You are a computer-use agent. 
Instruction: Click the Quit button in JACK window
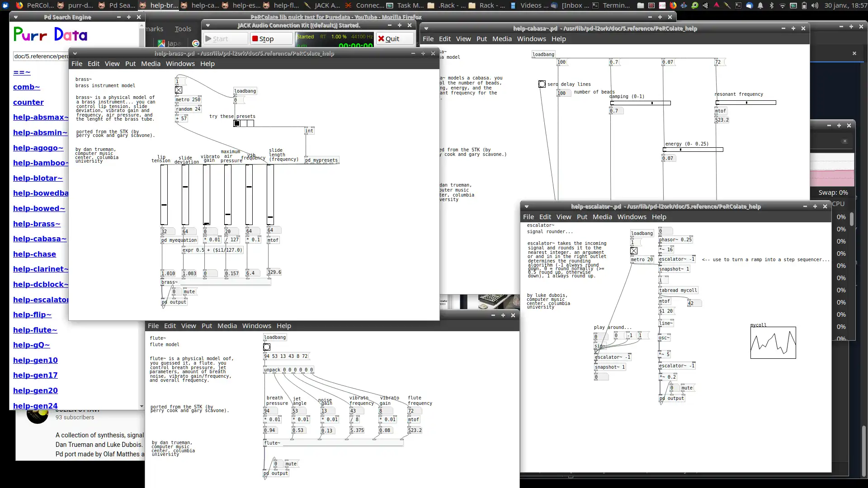click(x=395, y=39)
